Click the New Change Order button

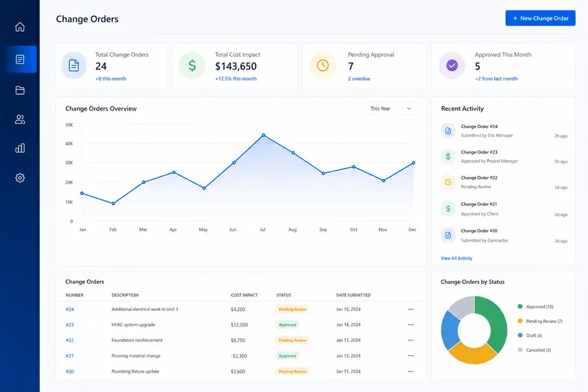tap(540, 18)
